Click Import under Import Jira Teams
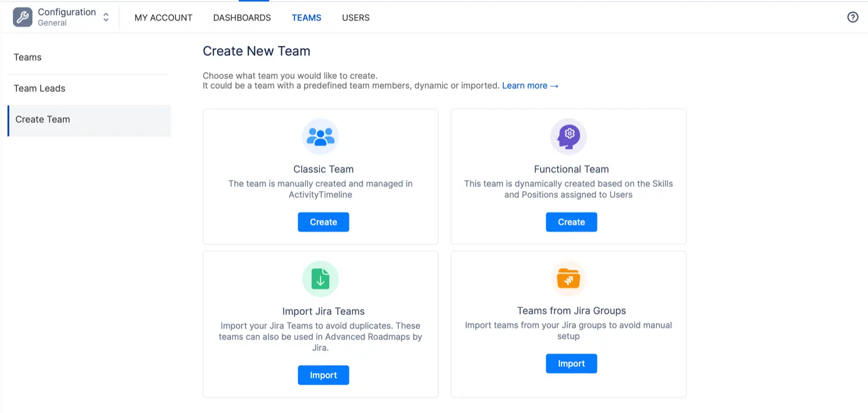Viewport: 868px width, 413px height. click(x=323, y=375)
